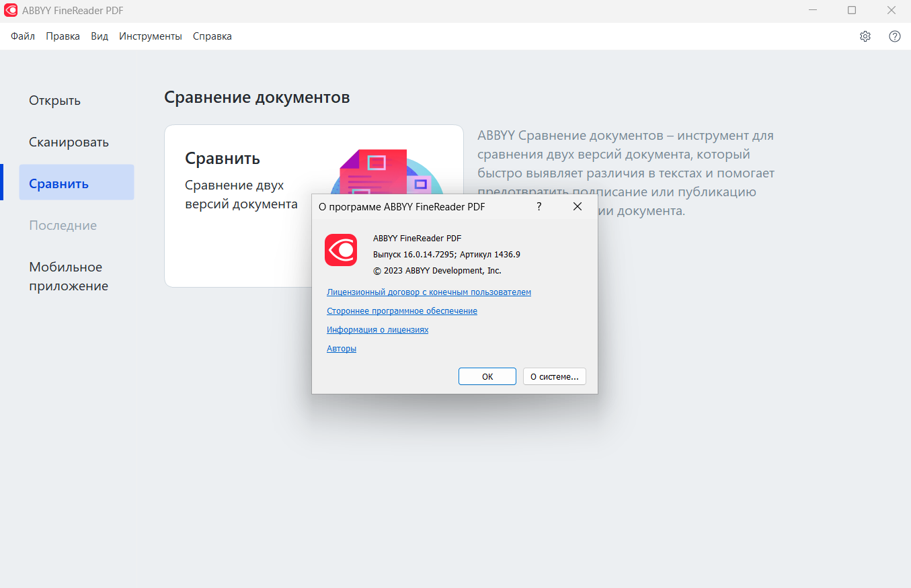The height and width of the screenshot is (588, 911).
Task: Open the Лицензионный договор с конечным пользователем link
Action: click(x=428, y=292)
